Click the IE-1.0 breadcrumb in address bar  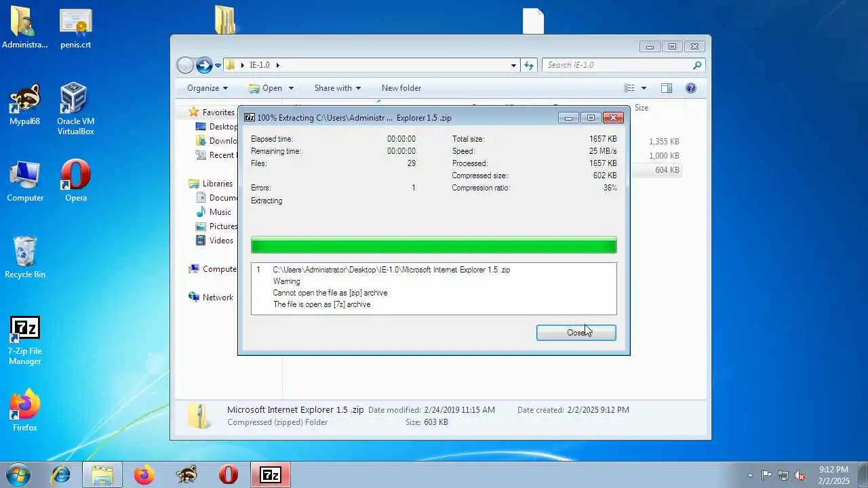coord(259,65)
